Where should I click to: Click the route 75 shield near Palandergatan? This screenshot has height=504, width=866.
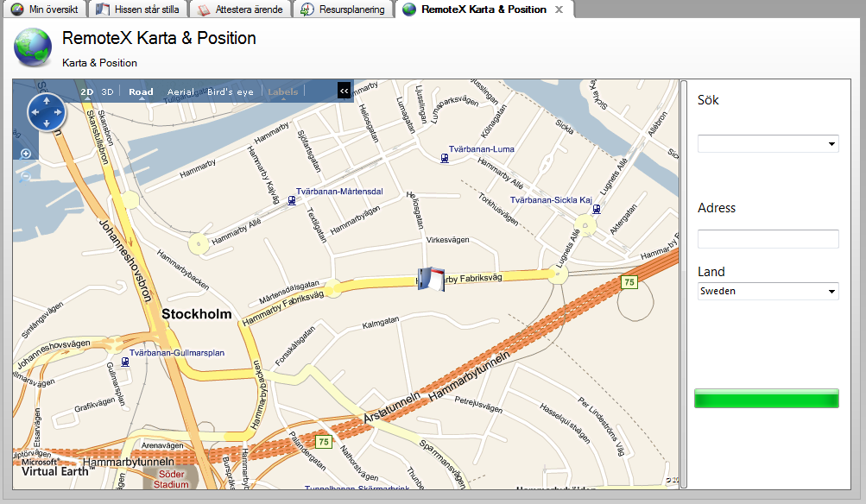click(x=324, y=442)
